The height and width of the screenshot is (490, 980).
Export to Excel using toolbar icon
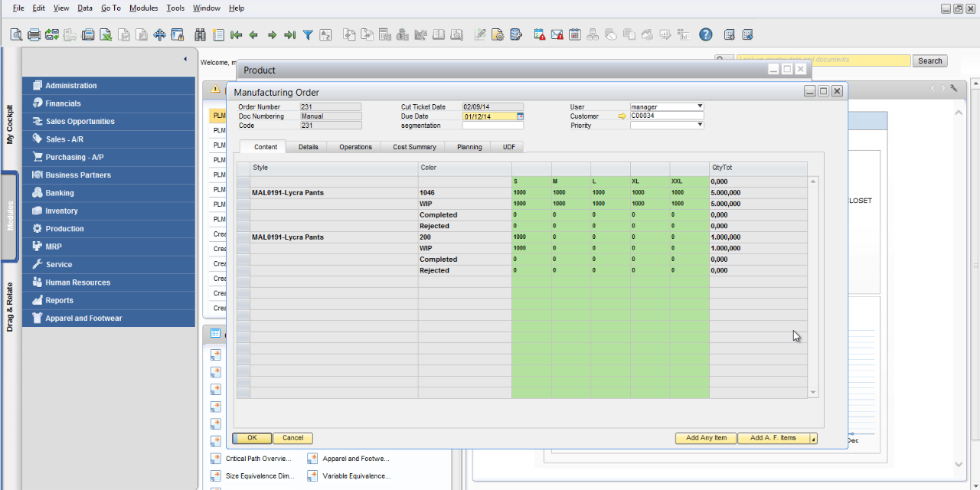pyautogui.click(x=106, y=34)
